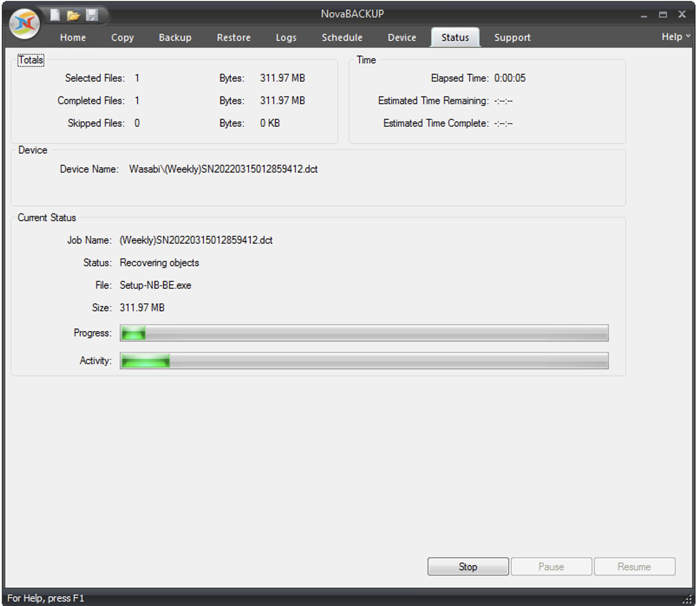This screenshot has width=700, height=606.
Task: Click the Selected Files bytes value 311.97 MB
Action: [x=283, y=78]
